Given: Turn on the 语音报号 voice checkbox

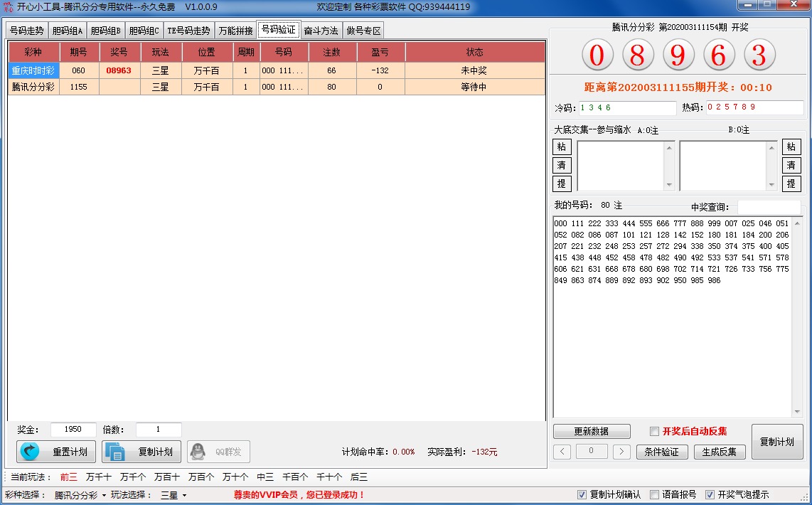Looking at the screenshot, I should click(x=655, y=495).
